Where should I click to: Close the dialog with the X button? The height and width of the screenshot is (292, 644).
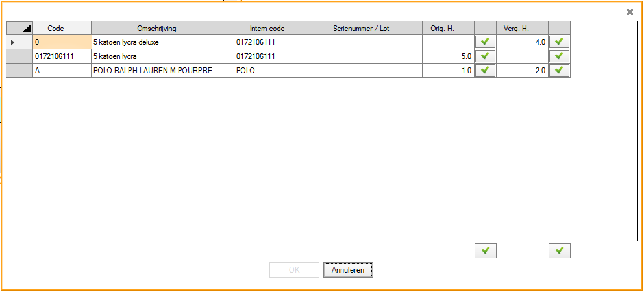630,12
